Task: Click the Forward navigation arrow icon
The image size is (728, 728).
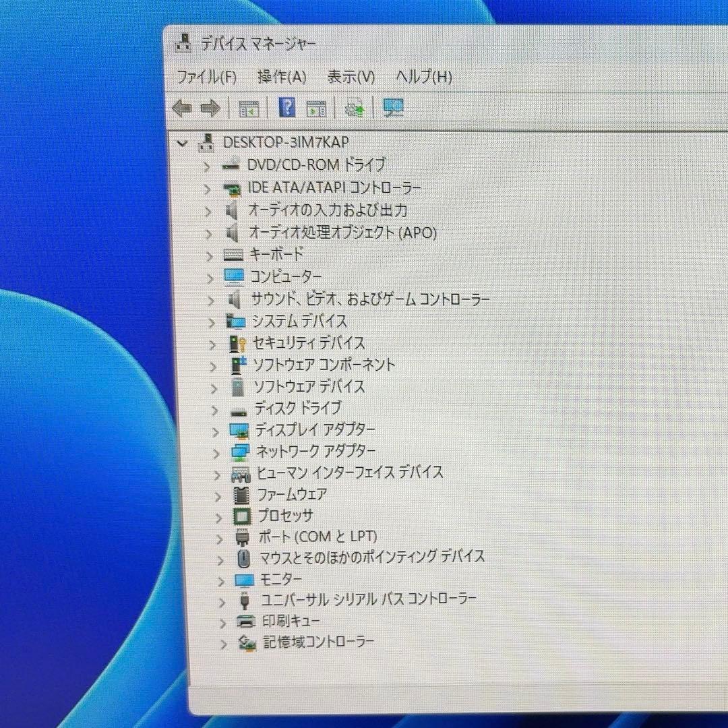Action: (x=210, y=107)
